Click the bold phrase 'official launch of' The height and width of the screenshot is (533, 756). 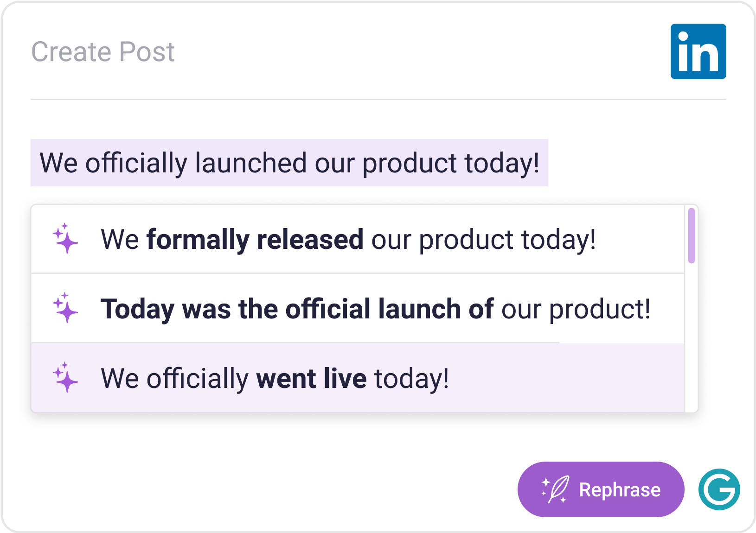pos(389,309)
